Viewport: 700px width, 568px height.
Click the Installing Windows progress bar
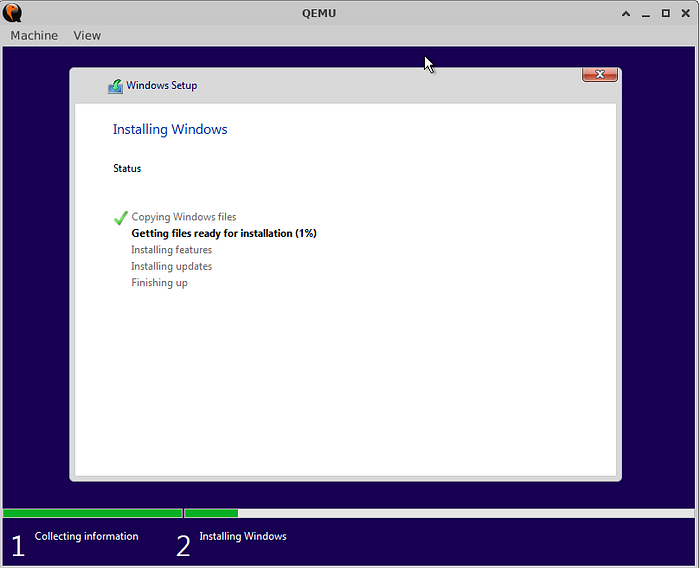pos(440,513)
